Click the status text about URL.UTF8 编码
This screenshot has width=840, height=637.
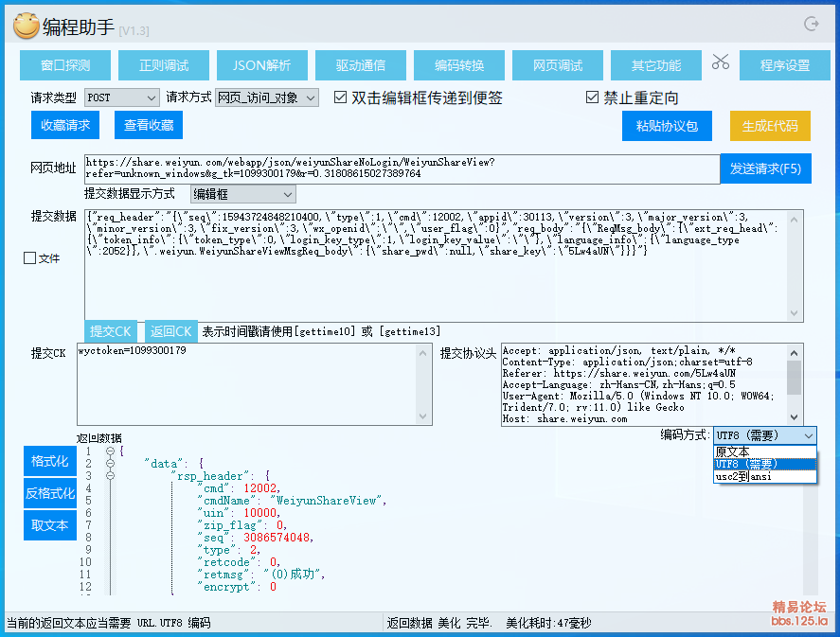pyautogui.click(x=109, y=623)
